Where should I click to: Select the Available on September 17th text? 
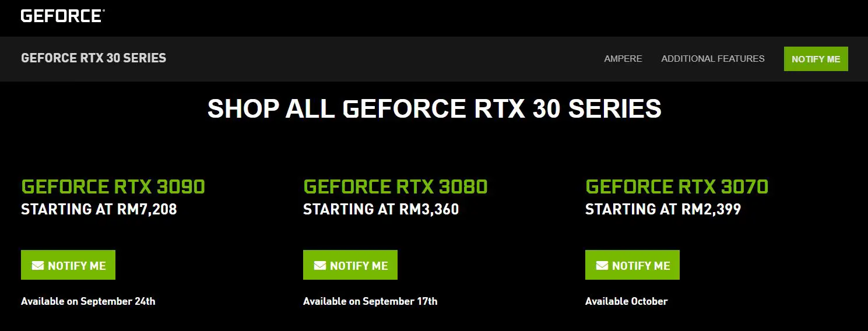370,301
